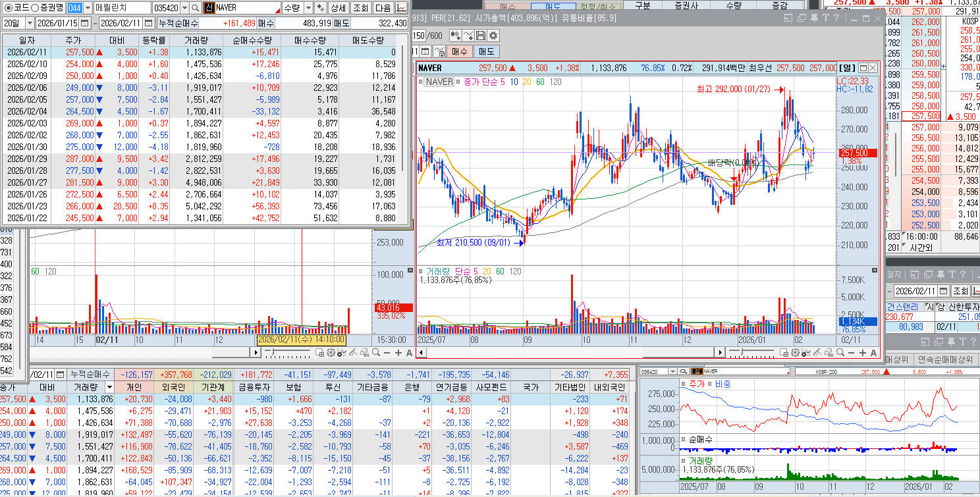The image size is (980, 497).
Task: Click the window layout icon in chart title bar
Action: (788, 18)
